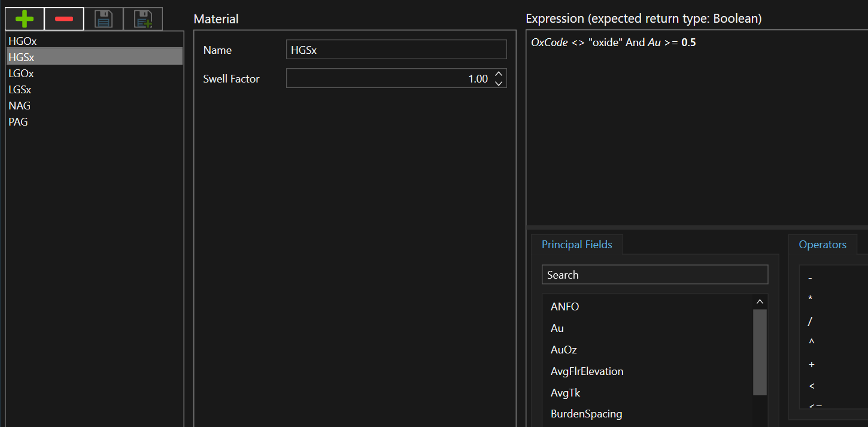Select HGOx material in the list
Viewport: 868px width, 427px height.
(23, 41)
